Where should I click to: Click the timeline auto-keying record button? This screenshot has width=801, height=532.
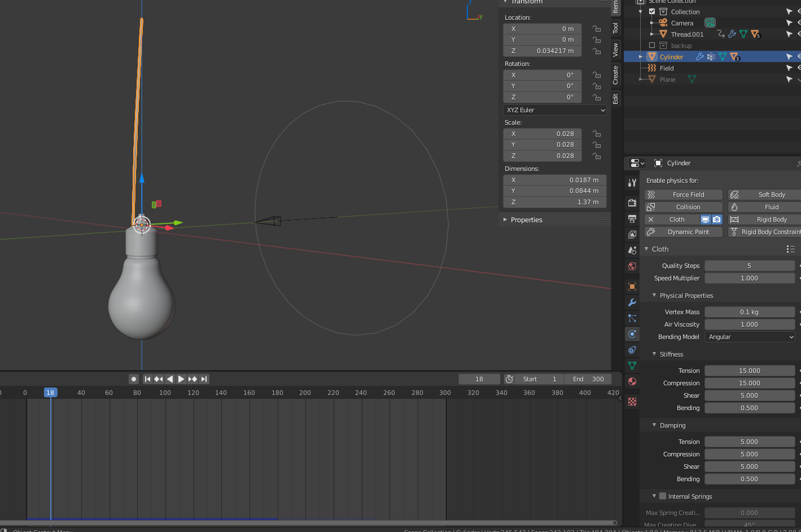coord(134,379)
